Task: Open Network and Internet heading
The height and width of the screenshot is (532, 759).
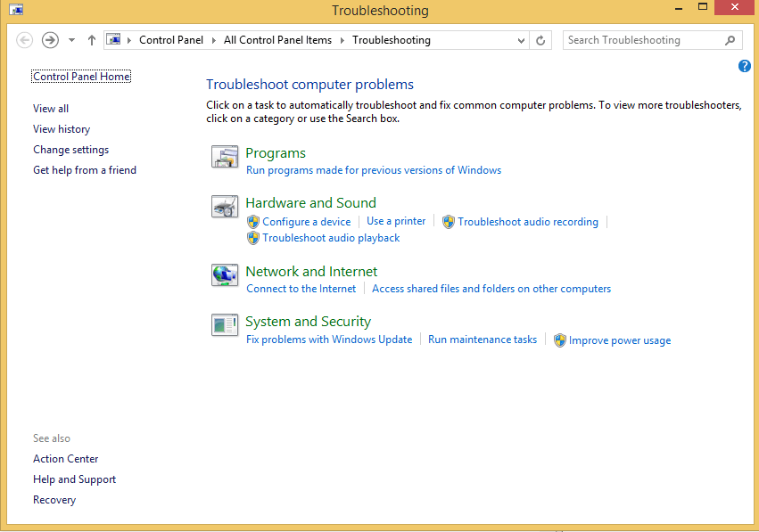Action: pyautogui.click(x=311, y=271)
